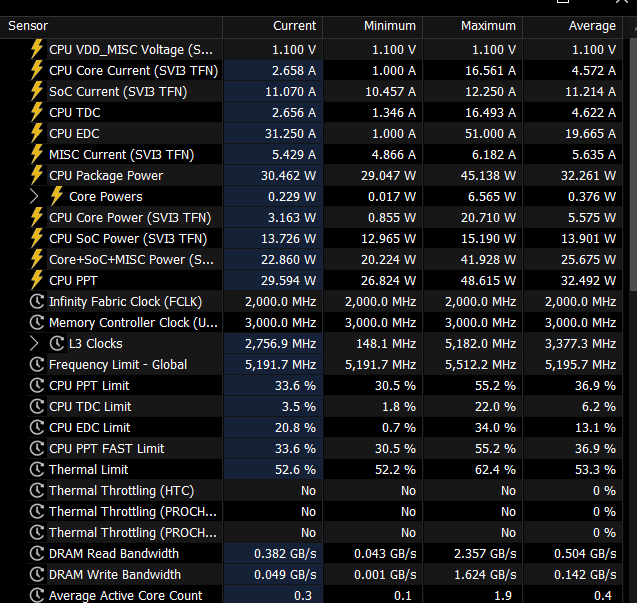Click current value 30.462 W
Screen dimensions: 637x603
[x=288, y=176]
